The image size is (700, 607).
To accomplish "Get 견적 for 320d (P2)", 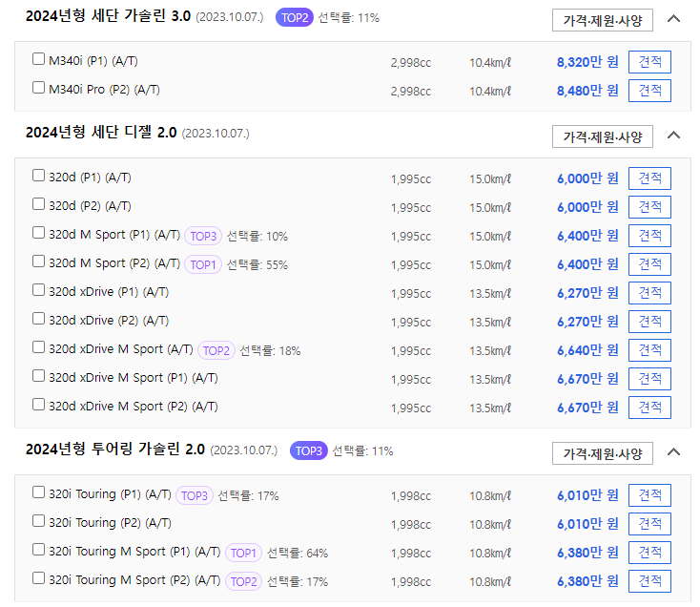I will [x=649, y=207].
